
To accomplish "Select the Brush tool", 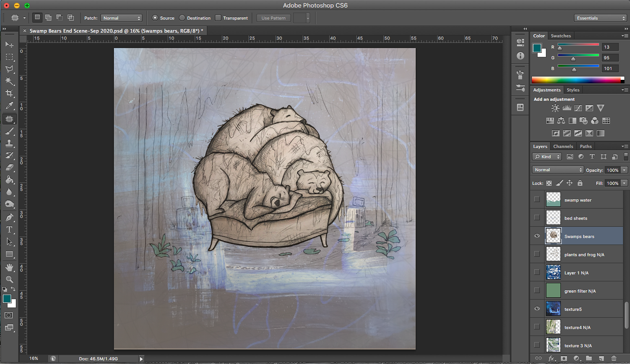I will tap(9, 131).
